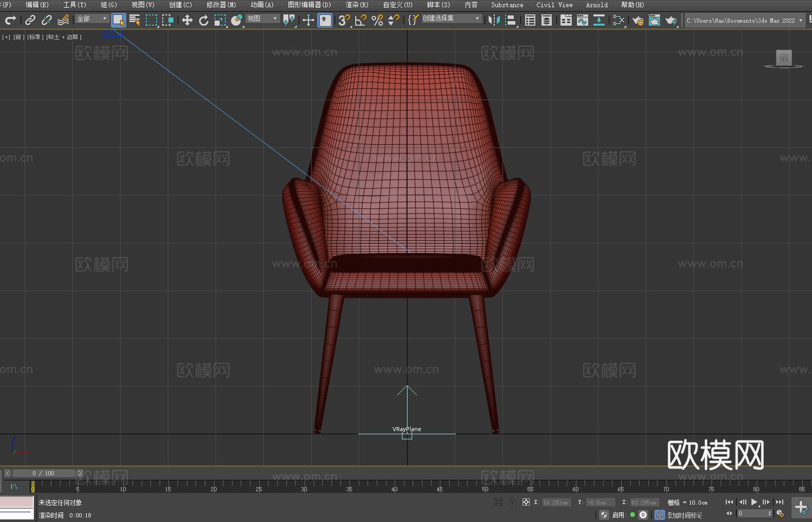Toggle the Ribbon display icon

coord(566,20)
